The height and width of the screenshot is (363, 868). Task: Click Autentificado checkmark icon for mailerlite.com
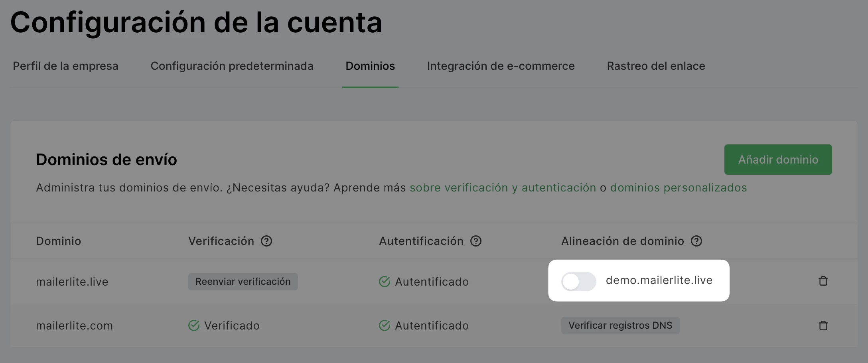[x=385, y=326]
